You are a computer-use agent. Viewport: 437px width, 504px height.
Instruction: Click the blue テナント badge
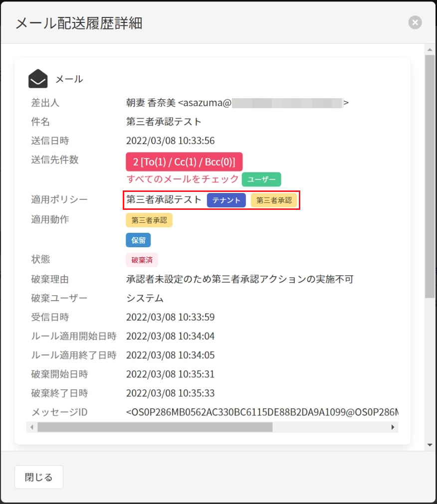click(x=226, y=200)
